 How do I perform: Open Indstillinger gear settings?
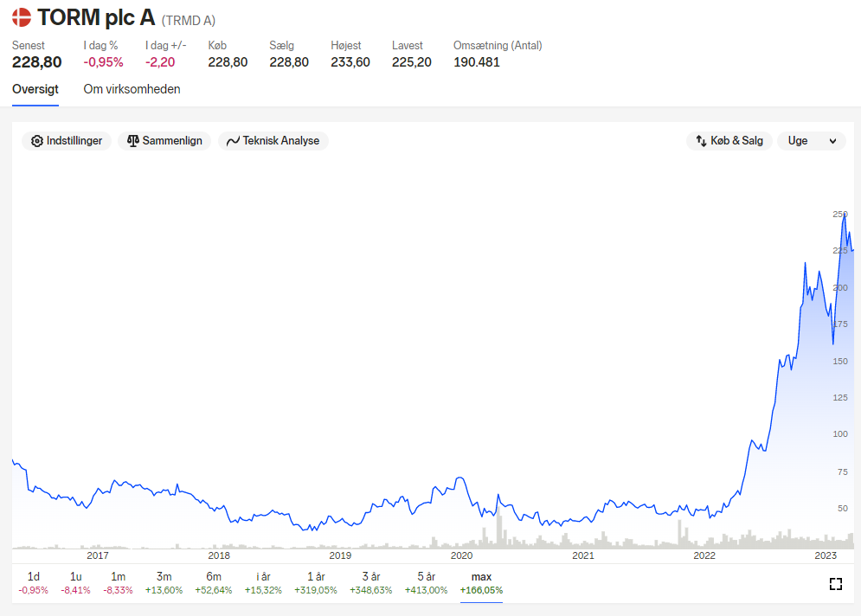click(67, 141)
